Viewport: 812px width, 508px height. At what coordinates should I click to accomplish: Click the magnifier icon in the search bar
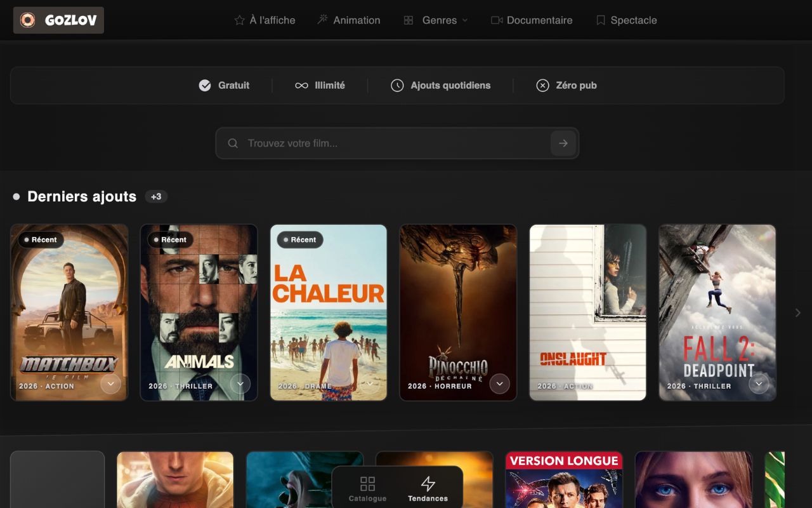coord(233,144)
